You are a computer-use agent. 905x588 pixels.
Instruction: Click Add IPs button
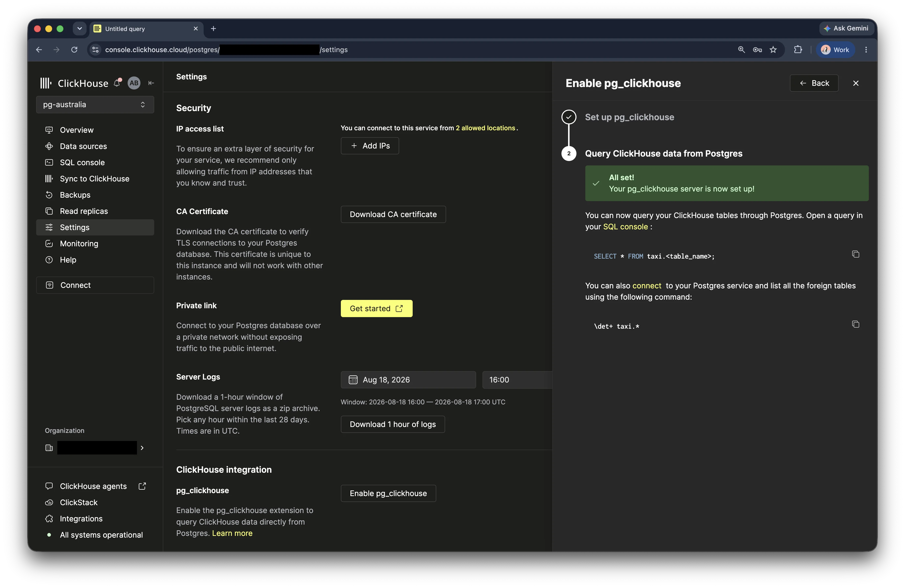(x=370, y=146)
